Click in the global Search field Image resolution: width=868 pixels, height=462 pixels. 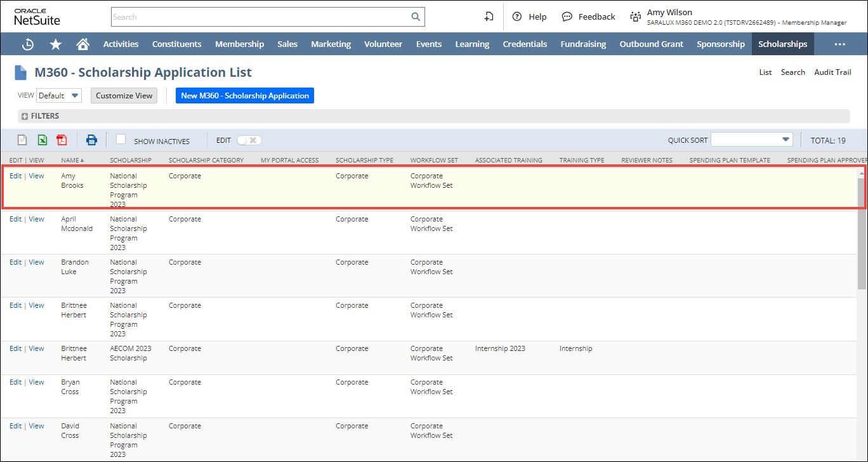coord(260,17)
